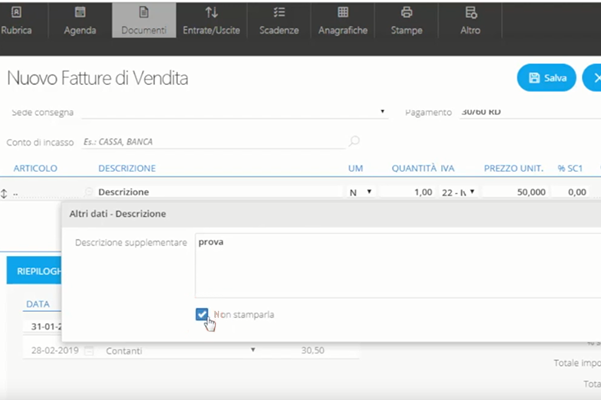Click the Quantità field
Screen dimensions: 601x400
pyautogui.click(x=408, y=192)
